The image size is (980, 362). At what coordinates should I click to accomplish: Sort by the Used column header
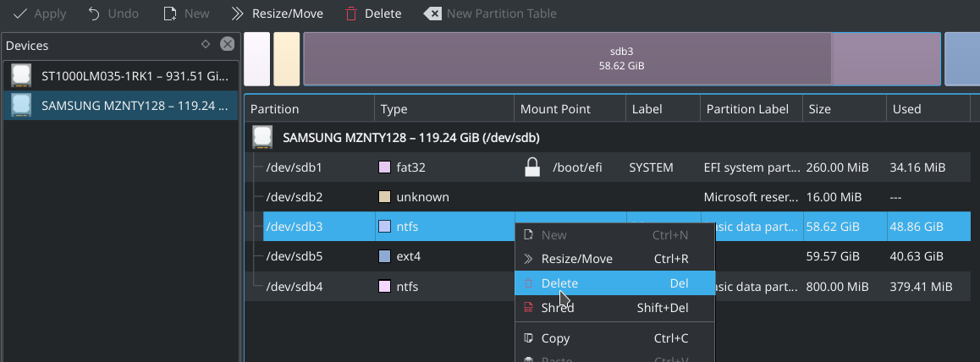[x=928, y=109]
